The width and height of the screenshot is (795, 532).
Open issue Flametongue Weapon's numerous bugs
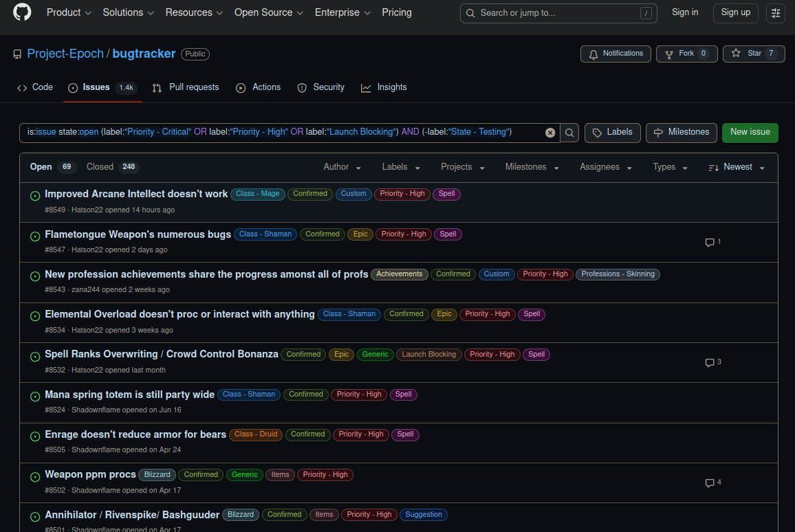click(x=138, y=234)
